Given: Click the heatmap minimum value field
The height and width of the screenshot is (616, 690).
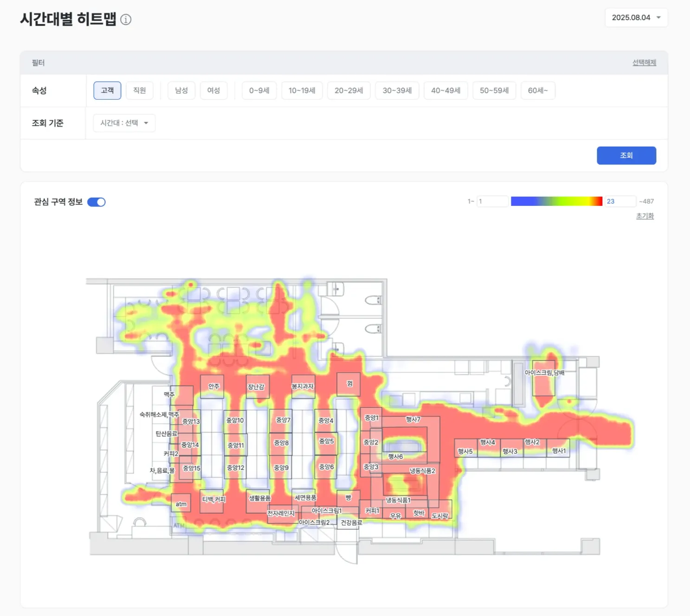Looking at the screenshot, I should (492, 201).
